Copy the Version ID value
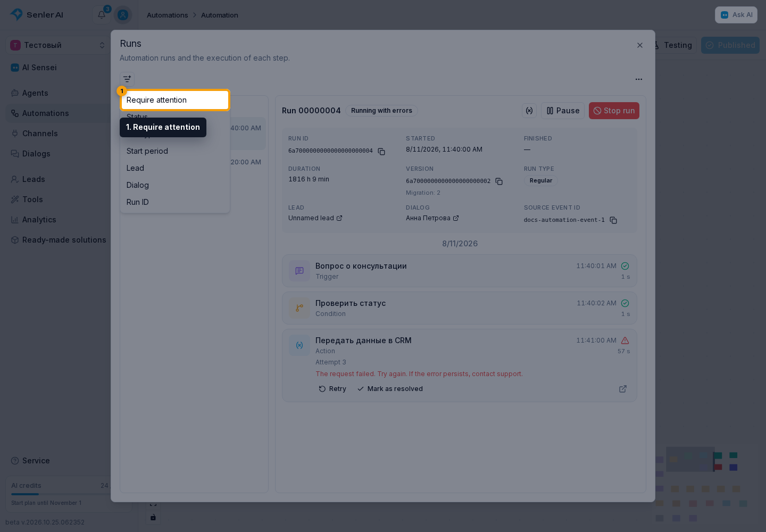Image resolution: width=766 pixels, height=532 pixels. point(499,181)
